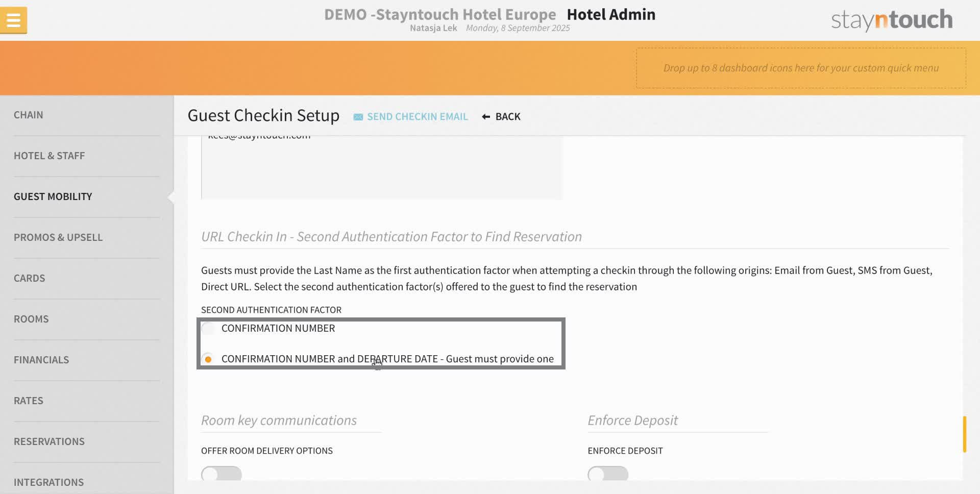Open the Financials section
Screen dimensions: 980x494
tap(41, 360)
